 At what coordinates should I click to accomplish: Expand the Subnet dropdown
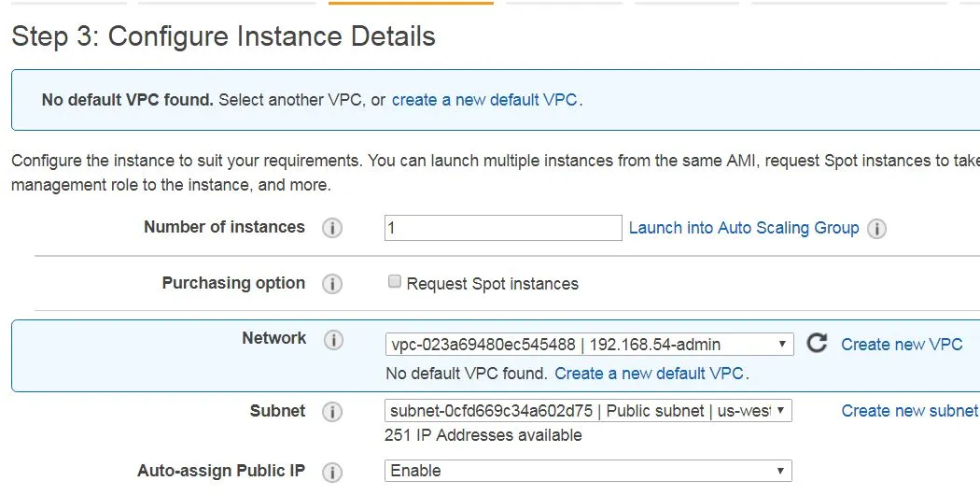pos(588,411)
